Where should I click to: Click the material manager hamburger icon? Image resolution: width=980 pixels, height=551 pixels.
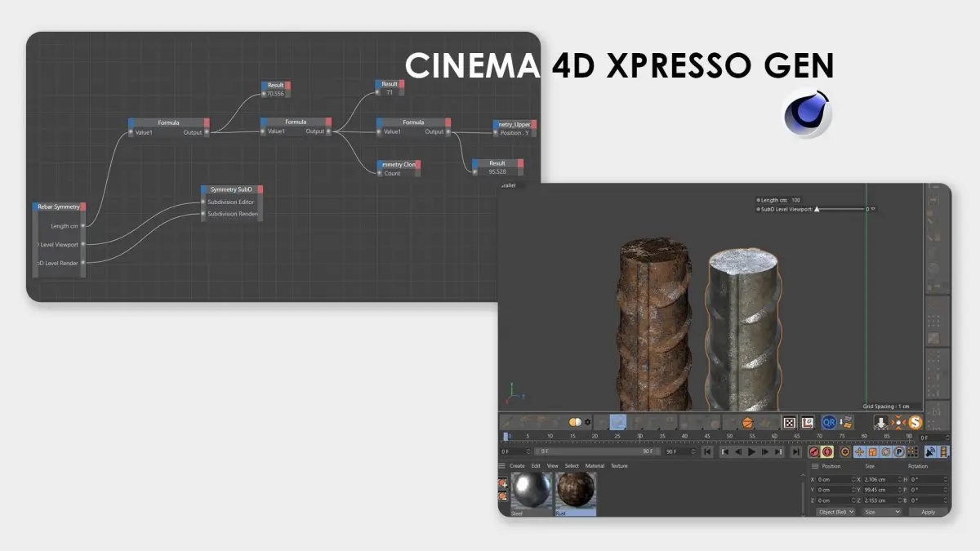click(501, 466)
